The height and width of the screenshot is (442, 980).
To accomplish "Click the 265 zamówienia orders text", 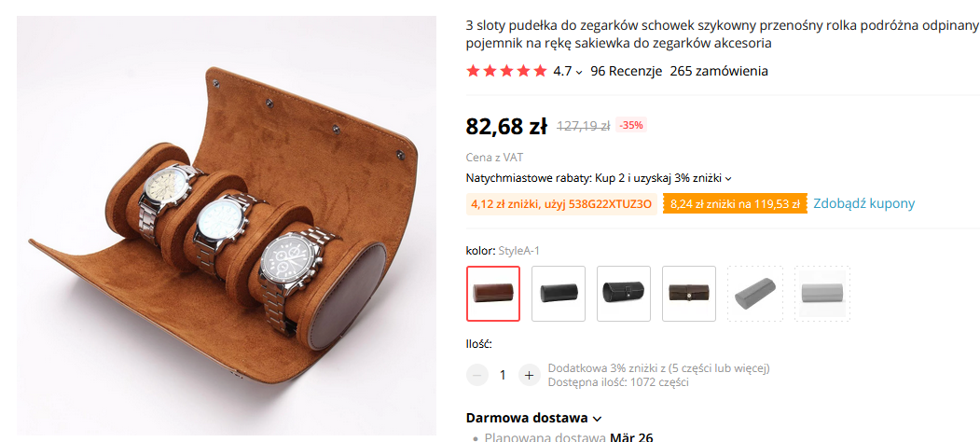I will (x=719, y=71).
